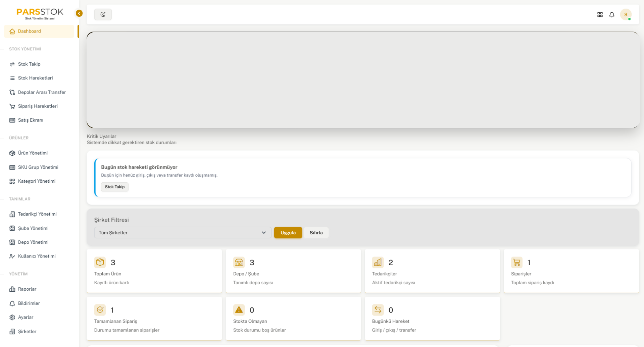Reset the filter using Sıfırla
The image size is (644, 347).
point(316,232)
